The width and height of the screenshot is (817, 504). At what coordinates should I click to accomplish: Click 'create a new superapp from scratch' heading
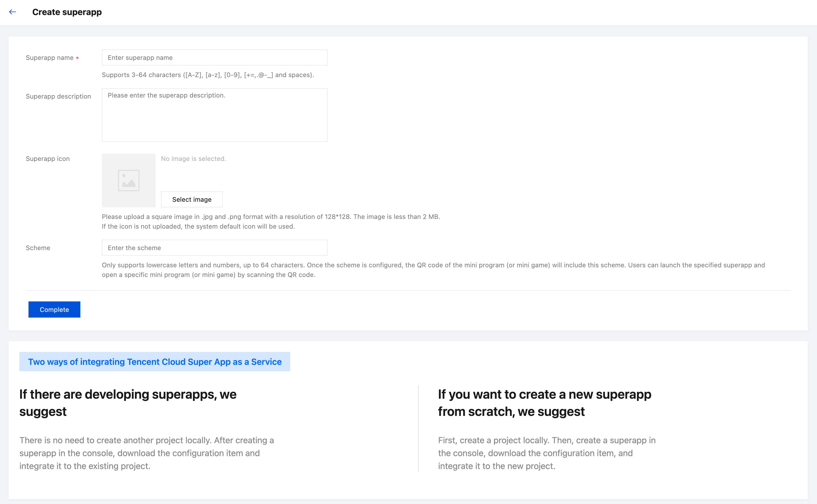(544, 403)
